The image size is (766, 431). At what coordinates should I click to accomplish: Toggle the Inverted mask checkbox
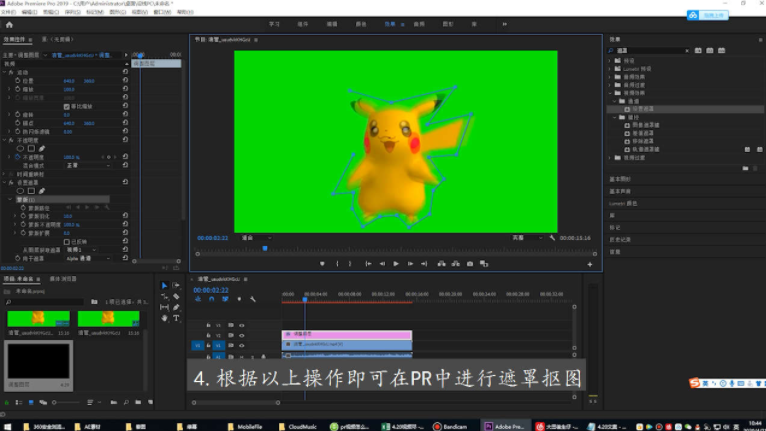click(66, 242)
